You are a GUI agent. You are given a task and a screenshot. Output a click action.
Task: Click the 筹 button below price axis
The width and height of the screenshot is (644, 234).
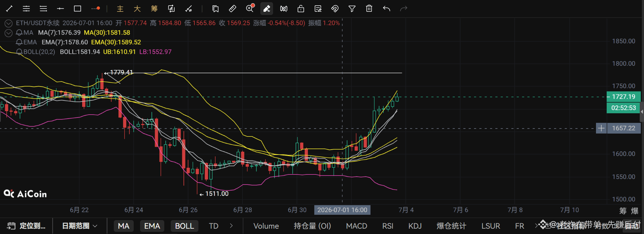623,211
